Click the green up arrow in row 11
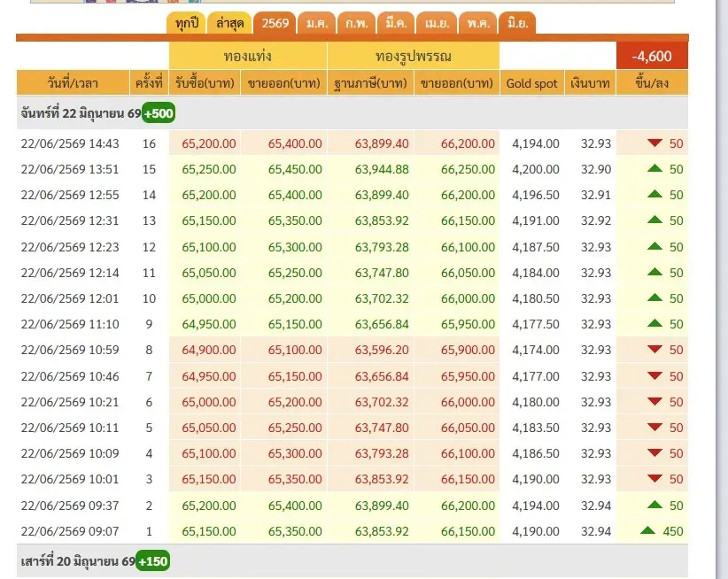Screen dimensions: 728x579 654,272
